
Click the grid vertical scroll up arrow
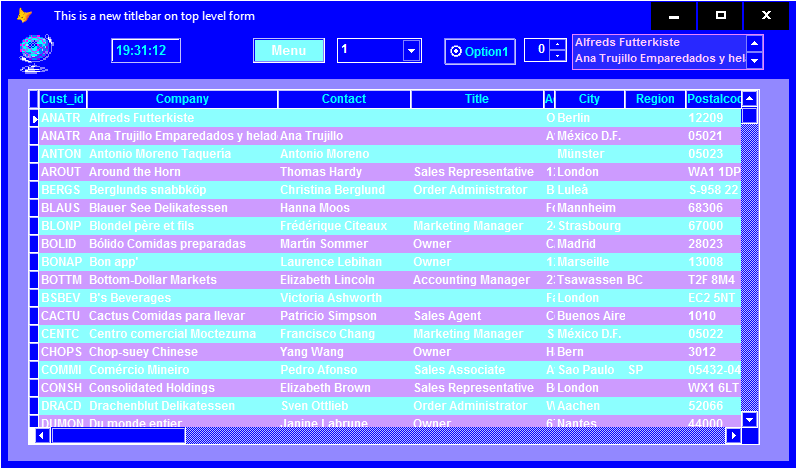click(750, 99)
